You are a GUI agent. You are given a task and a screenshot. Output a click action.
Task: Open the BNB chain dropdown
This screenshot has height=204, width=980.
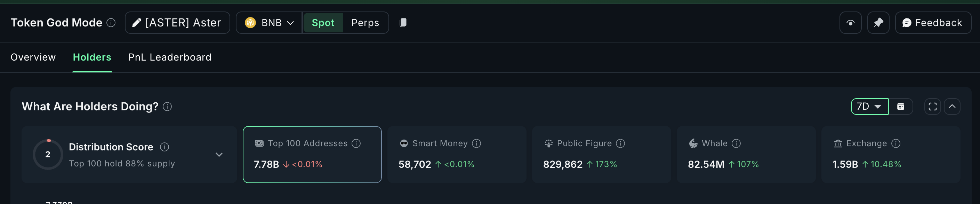point(269,23)
